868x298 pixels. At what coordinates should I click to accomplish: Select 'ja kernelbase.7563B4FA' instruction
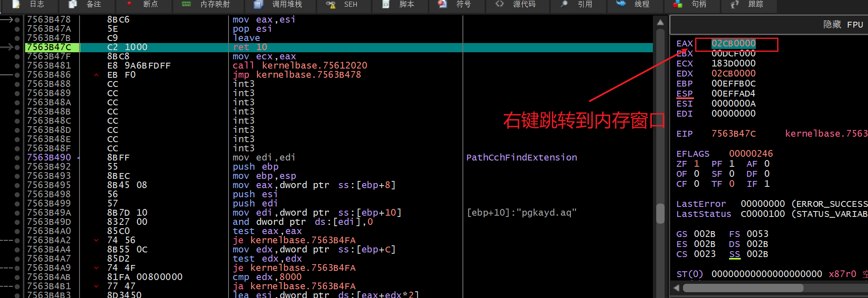294,286
